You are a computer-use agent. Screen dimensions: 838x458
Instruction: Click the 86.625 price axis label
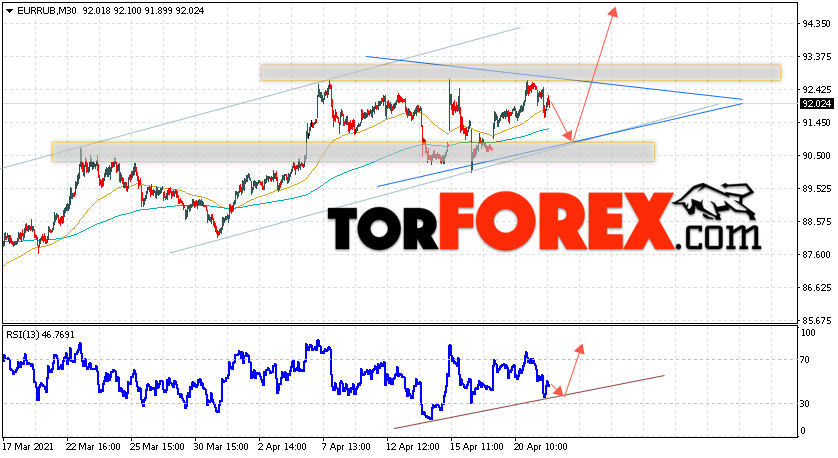pos(816,288)
